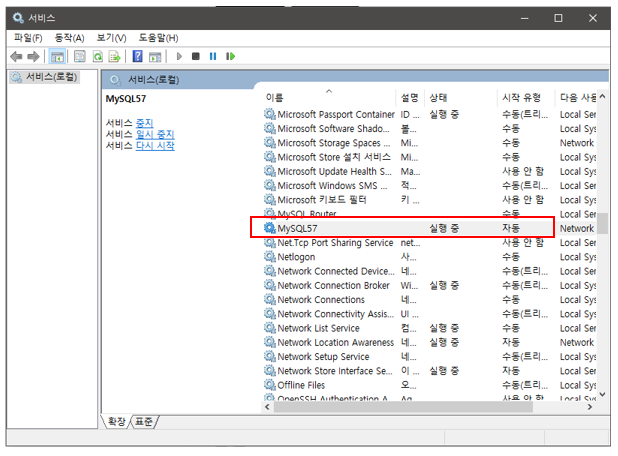Screen dimensions: 618x456
Task: Open the Help question mark icon
Action: 138,57
